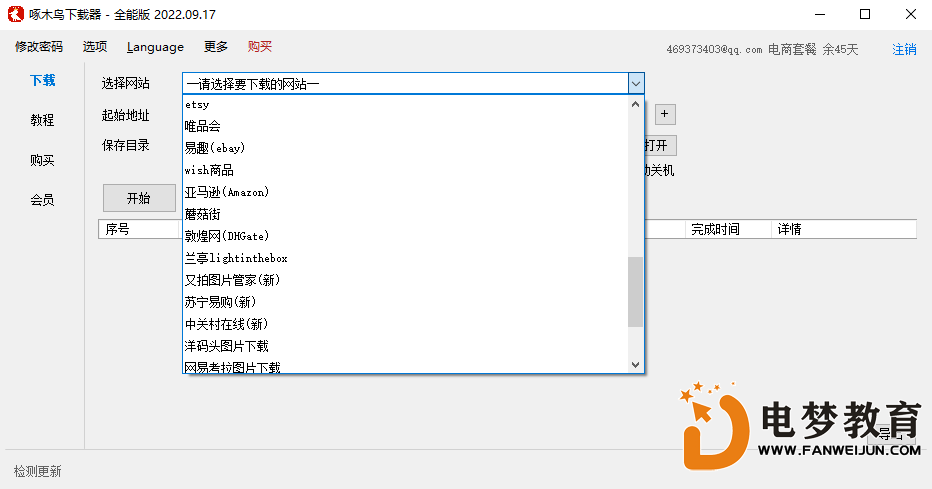Select 亚马逊(Amazon) from the list
Image resolution: width=932 pixels, height=489 pixels.
pyautogui.click(x=405, y=192)
